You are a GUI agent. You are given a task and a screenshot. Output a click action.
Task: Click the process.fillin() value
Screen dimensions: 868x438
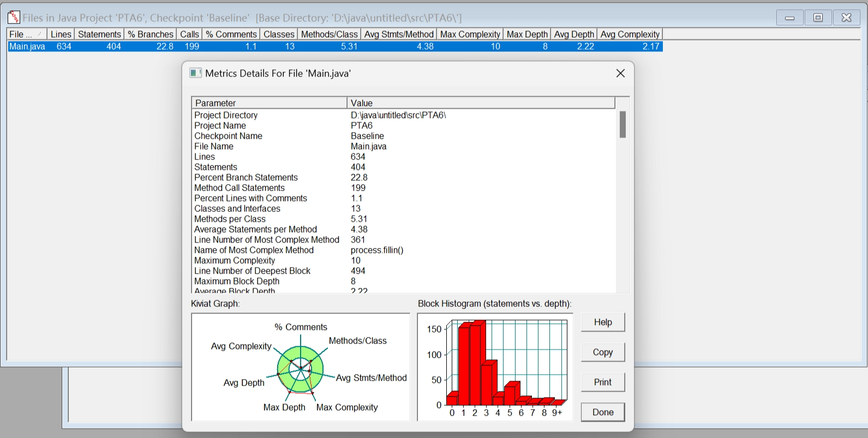tap(377, 250)
